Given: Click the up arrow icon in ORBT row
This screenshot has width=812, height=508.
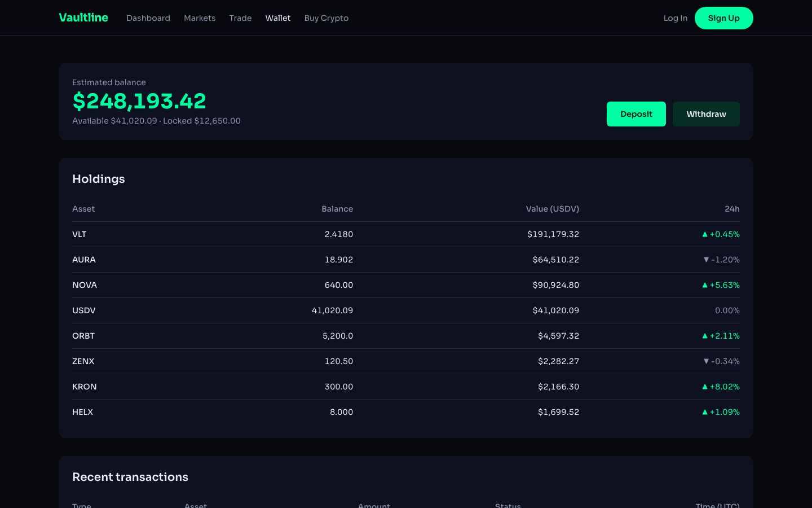Looking at the screenshot, I should [705, 336].
